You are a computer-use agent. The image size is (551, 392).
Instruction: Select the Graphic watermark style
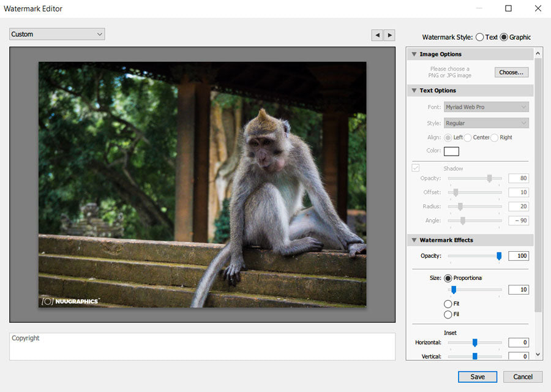point(504,37)
